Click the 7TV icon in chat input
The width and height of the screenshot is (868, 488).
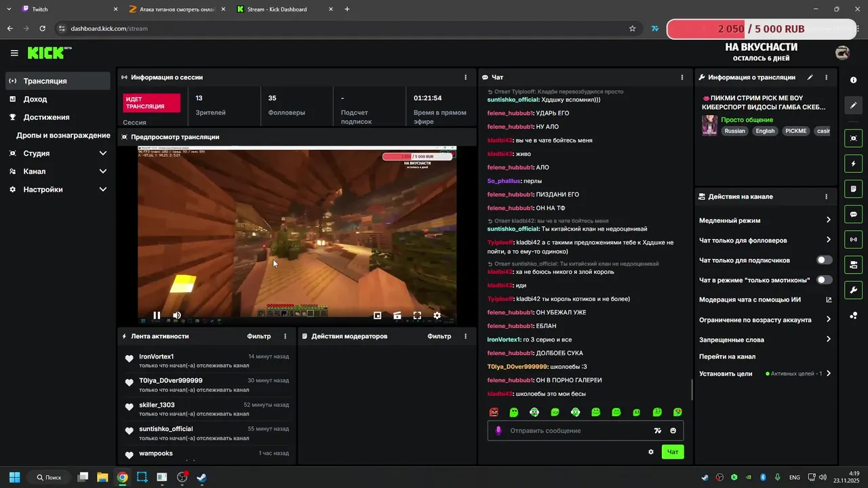[x=657, y=430]
